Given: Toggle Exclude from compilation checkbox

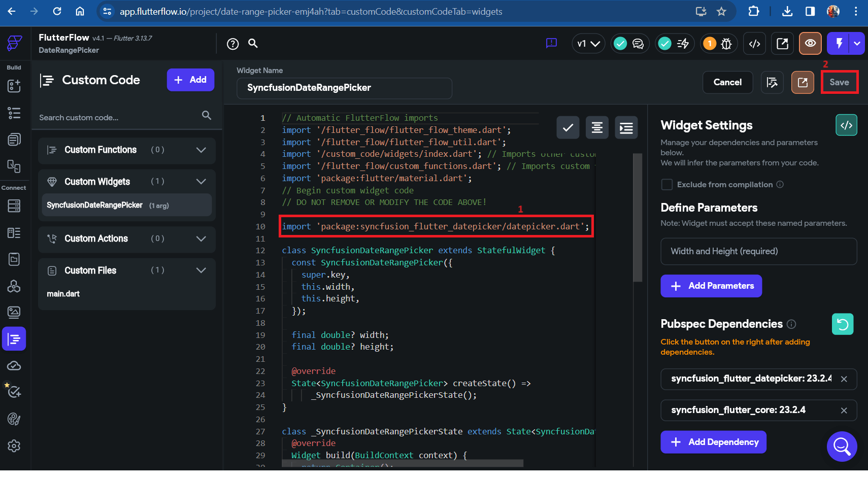Looking at the screenshot, I should pos(667,184).
